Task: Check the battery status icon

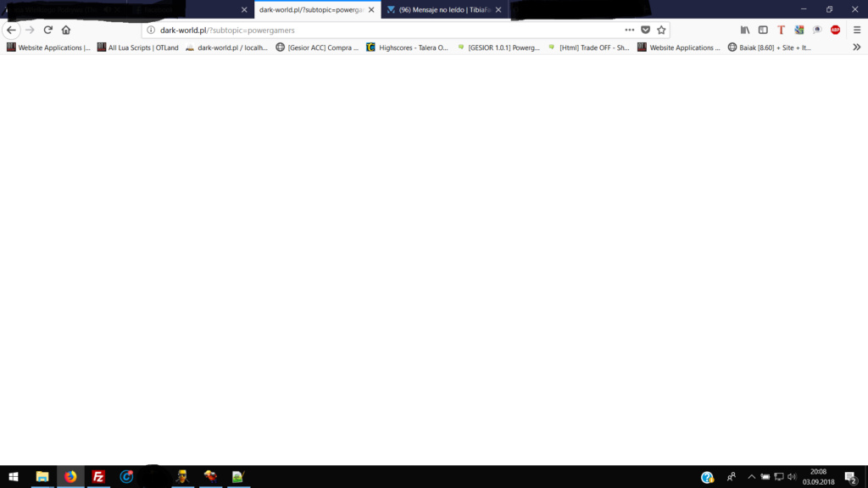Action: pyautogui.click(x=765, y=477)
